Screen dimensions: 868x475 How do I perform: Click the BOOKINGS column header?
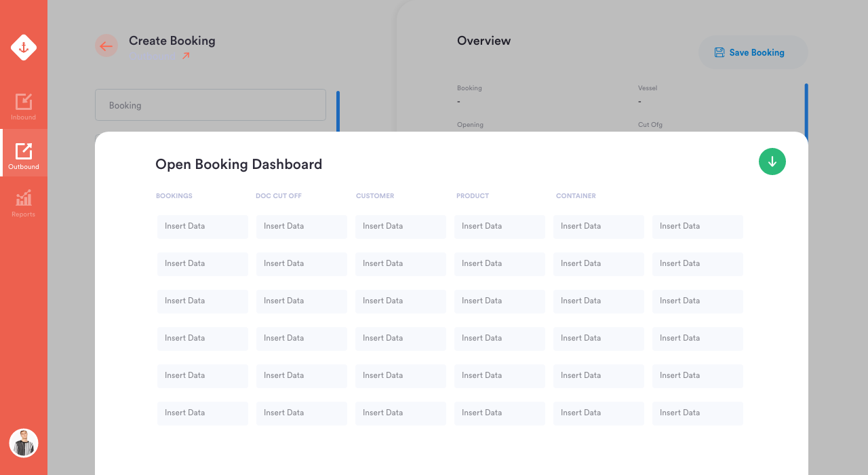coord(174,196)
